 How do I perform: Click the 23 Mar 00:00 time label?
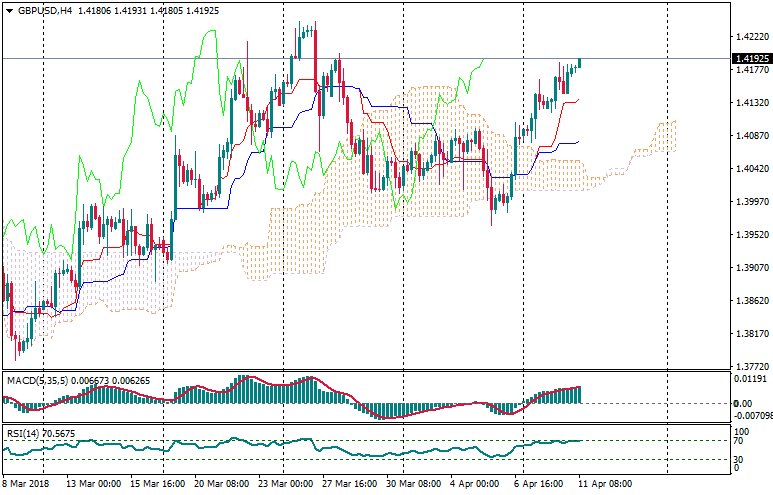[x=285, y=483]
